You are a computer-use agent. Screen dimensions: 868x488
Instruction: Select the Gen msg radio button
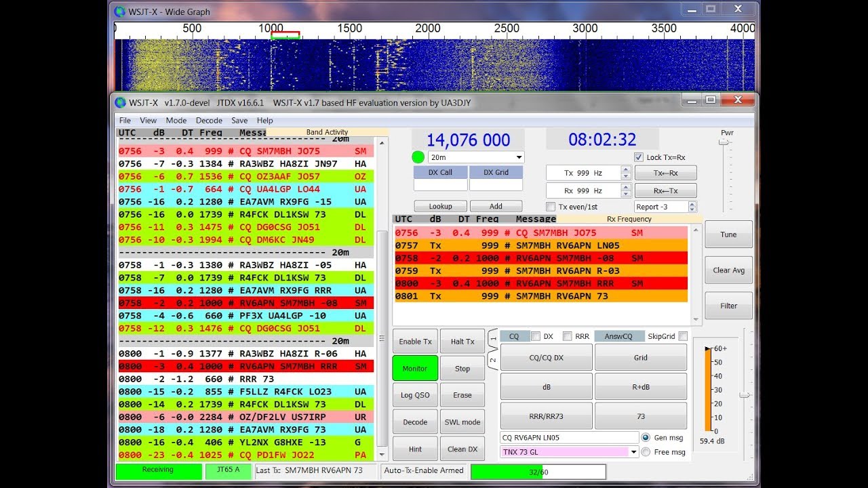pos(646,437)
